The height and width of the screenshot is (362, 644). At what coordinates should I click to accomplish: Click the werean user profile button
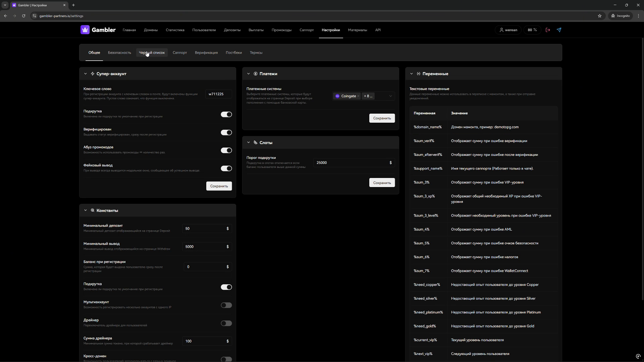click(508, 30)
